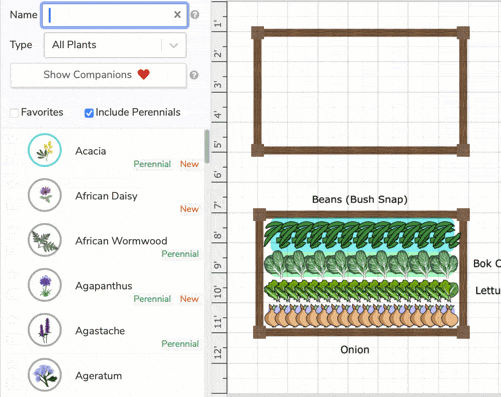
Task: Select the Ageratum plant icon
Action: point(45,375)
